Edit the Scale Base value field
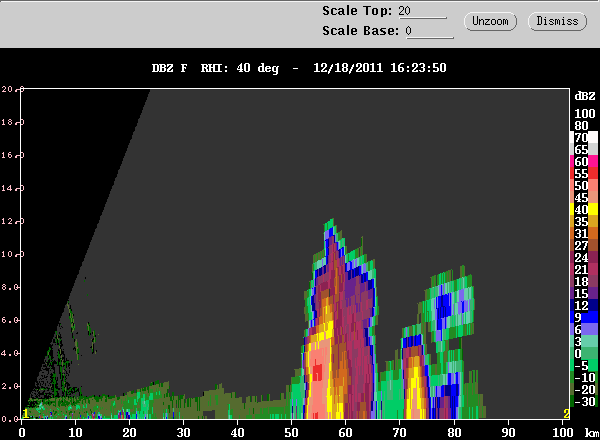Viewport: 600px width, 440px height. click(x=429, y=31)
